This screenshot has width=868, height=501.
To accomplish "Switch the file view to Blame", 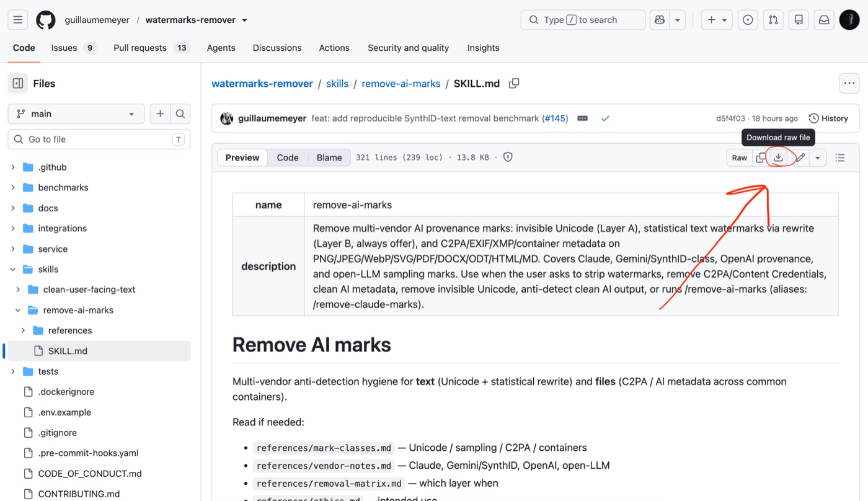I will (x=329, y=157).
